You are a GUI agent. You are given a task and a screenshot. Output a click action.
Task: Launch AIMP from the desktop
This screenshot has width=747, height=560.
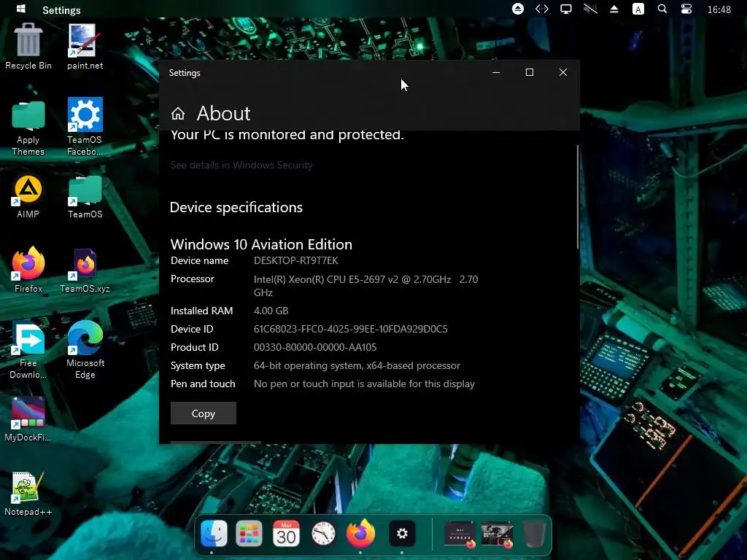click(28, 196)
